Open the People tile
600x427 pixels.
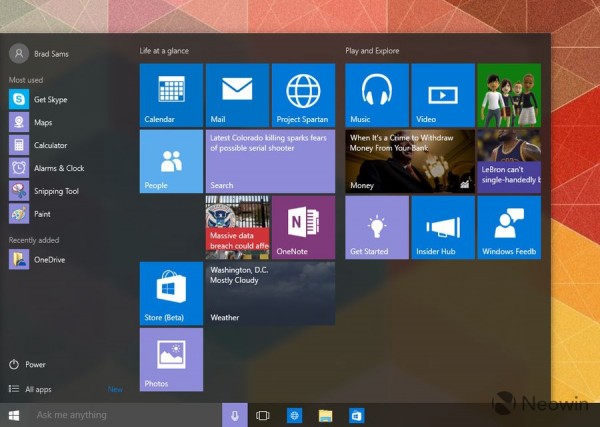click(171, 161)
